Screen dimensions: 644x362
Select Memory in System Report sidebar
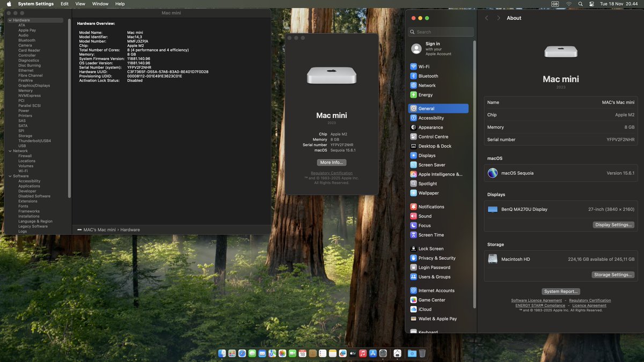click(25, 91)
